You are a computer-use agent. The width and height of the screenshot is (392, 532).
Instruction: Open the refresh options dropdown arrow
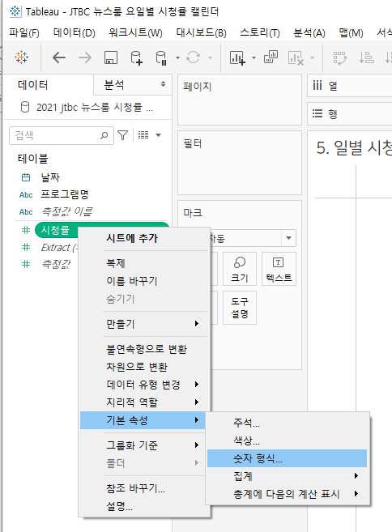coord(210,57)
